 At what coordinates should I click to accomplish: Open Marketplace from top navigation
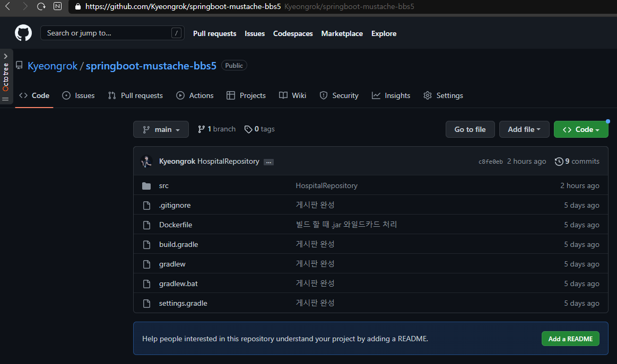[x=342, y=33]
